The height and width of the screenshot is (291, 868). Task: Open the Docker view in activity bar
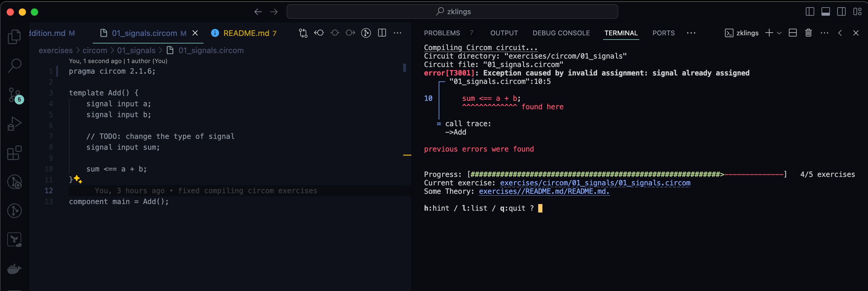14,269
